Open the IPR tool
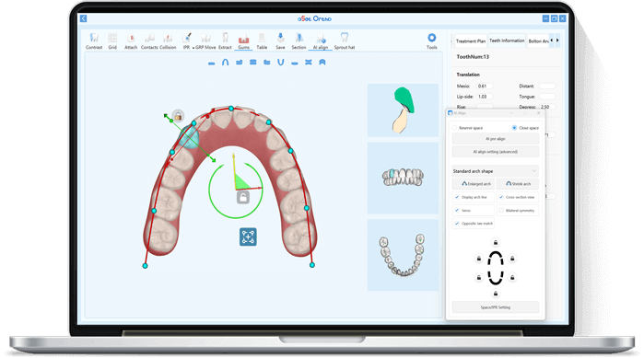 point(186,41)
